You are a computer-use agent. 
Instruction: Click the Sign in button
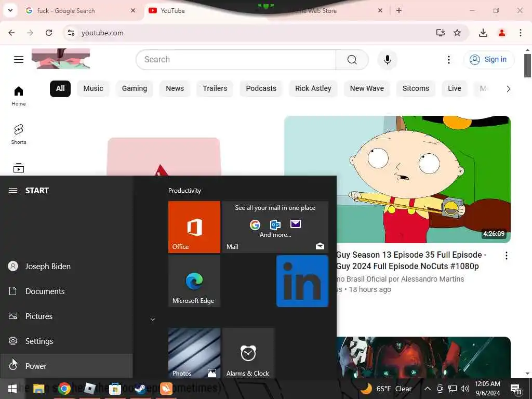pyautogui.click(x=488, y=60)
